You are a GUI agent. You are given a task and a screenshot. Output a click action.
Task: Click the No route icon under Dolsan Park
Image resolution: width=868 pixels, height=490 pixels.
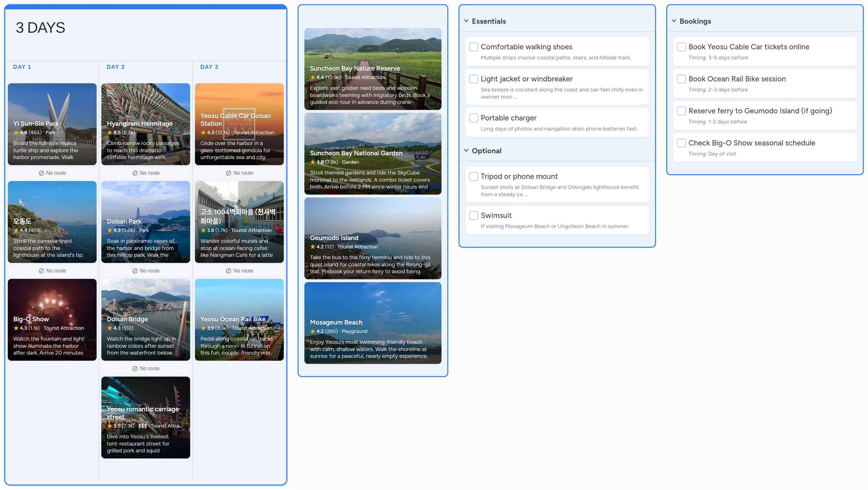tap(135, 270)
